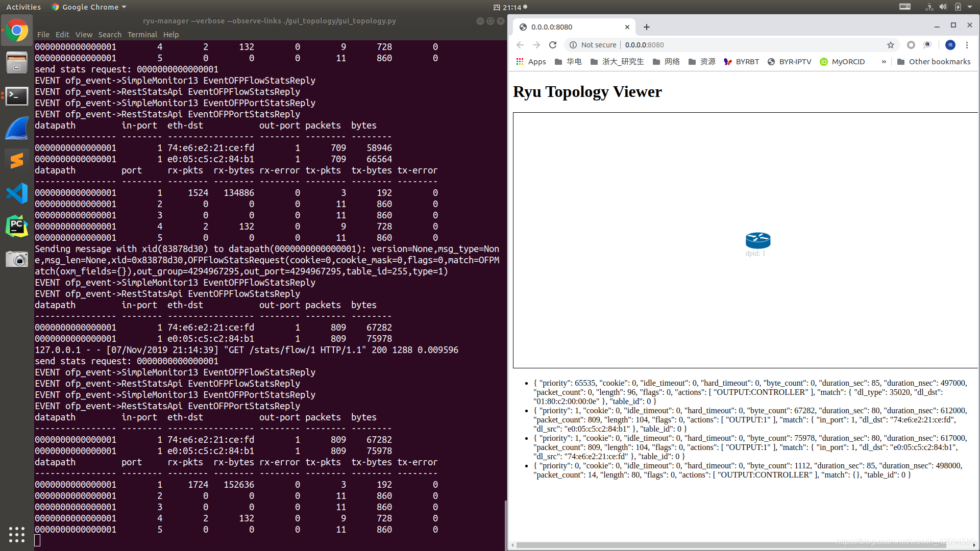Click the Chrome profile avatar icon
Viewport: 980px width, 551px height.
click(x=950, y=45)
